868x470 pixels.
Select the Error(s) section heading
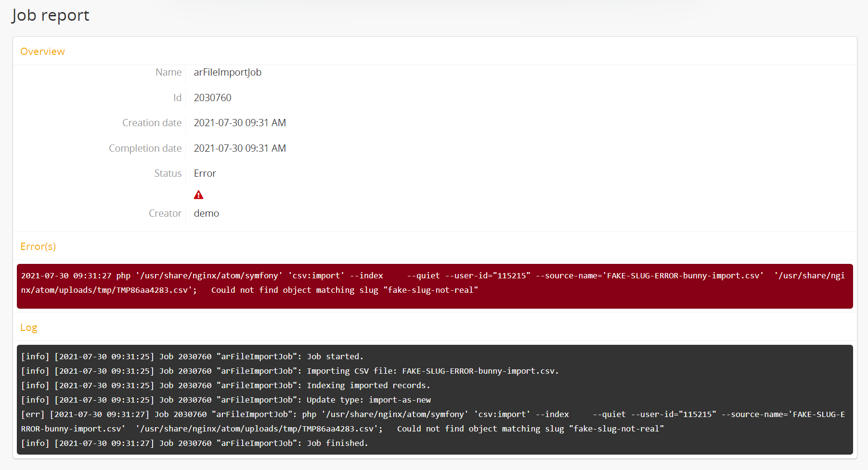(x=38, y=247)
